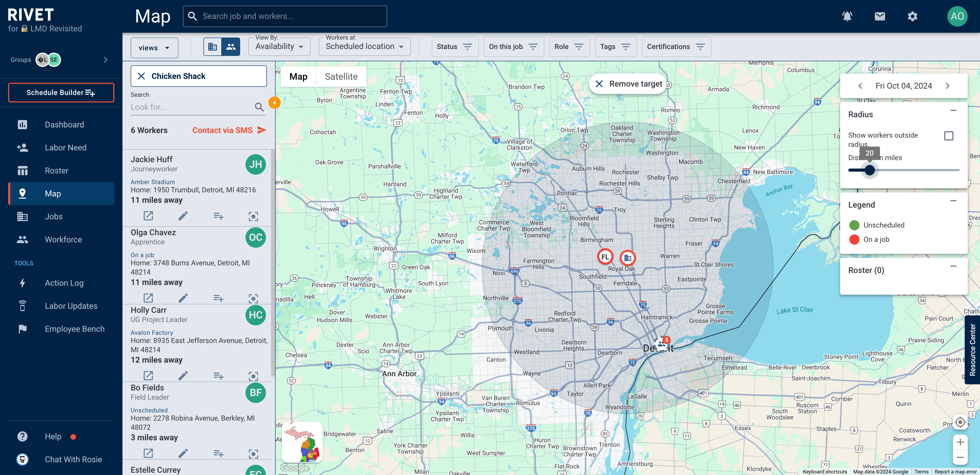Collapse the Legend panel
Image resolution: width=980 pixels, height=475 pixels.
tap(953, 201)
